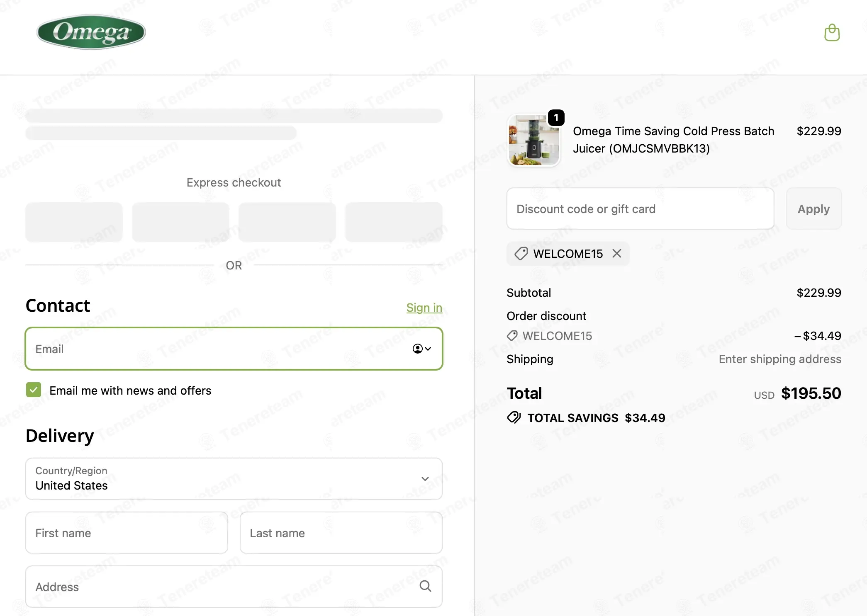The image size is (867, 616).
Task: Click the Sign in link
Action: tap(424, 308)
